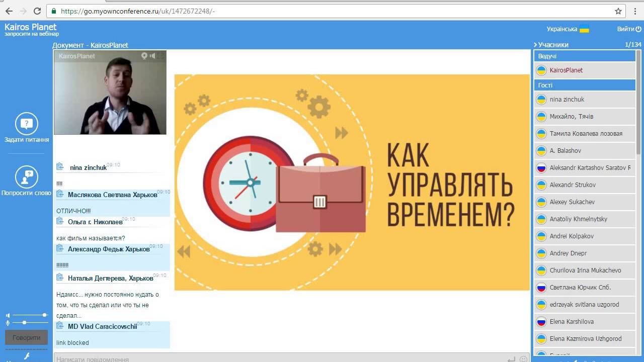The image size is (644, 362).
Task: Select participant 'Alexandr Strukov'
Action: (x=585, y=185)
